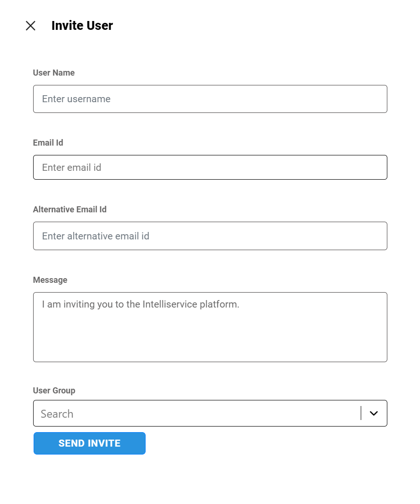Click the Email Id label

[48, 143]
